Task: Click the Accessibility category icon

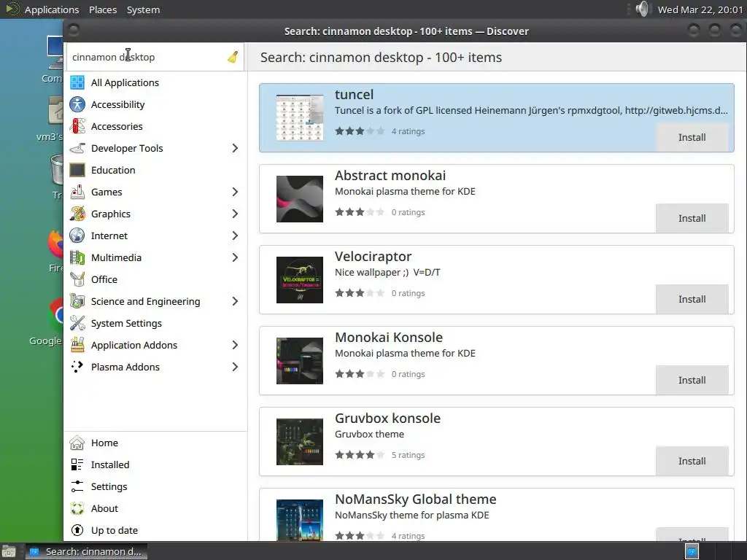Action: (x=77, y=104)
